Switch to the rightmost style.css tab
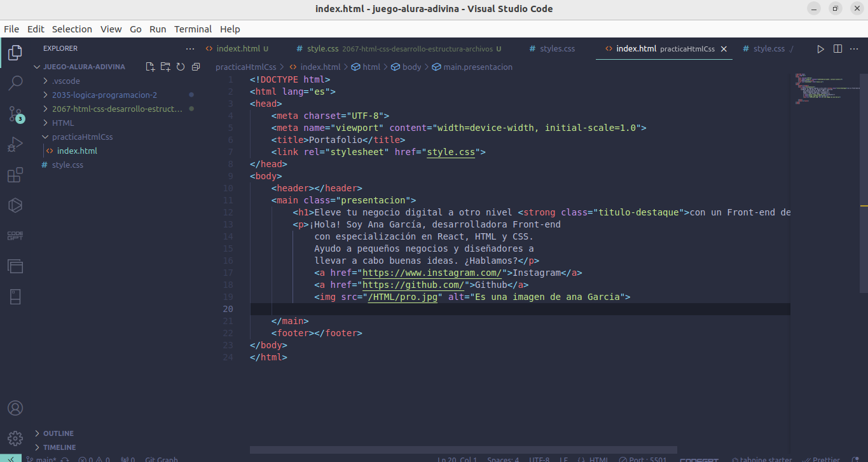This screenshot has width=868, height=462. (x=769, y=49)
